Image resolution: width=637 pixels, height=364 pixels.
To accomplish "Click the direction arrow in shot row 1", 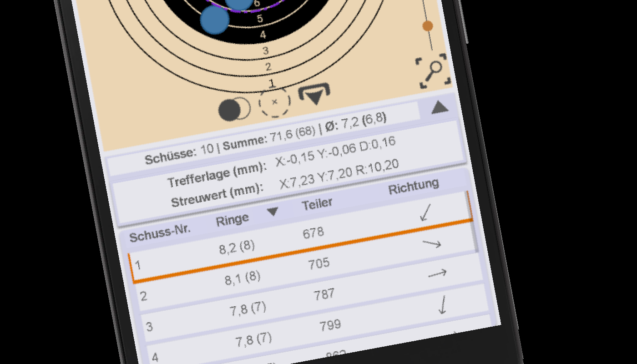I will (425, 212).
